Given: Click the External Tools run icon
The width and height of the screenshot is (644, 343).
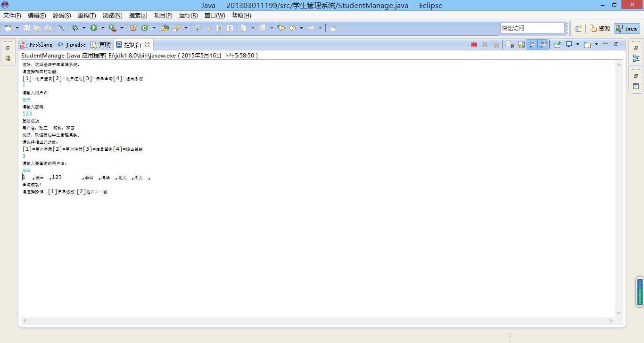Looking at the screenshot, I should 113,28.
